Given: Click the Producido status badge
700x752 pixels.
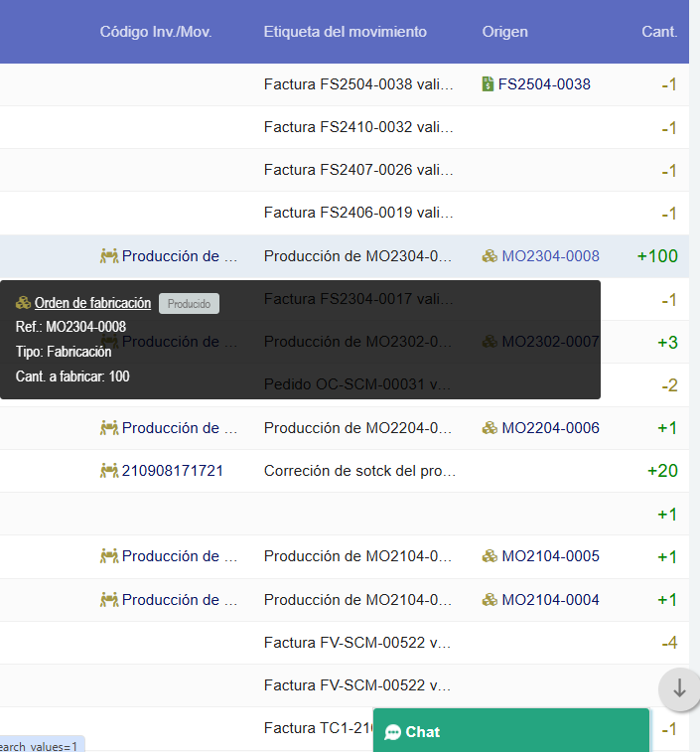Looking at the screenshot, I should (x=189, y=304).
